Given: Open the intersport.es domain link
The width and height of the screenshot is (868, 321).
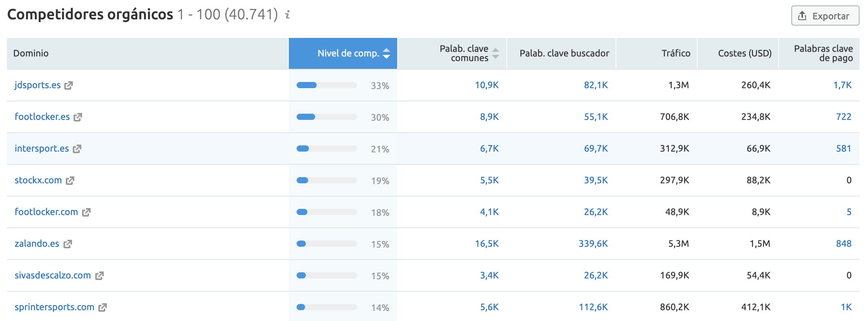Looking at the screenshot, I should click(42, 149).
